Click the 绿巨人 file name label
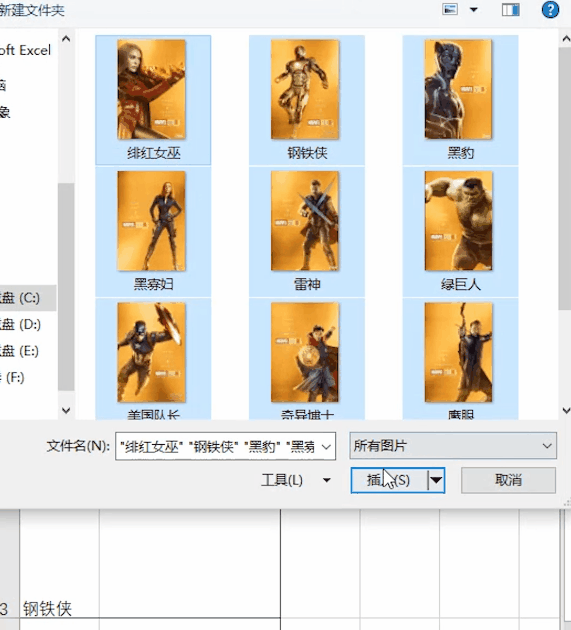Image resolution: width=571 pixels, height=630 pixels. pos(460,284)
